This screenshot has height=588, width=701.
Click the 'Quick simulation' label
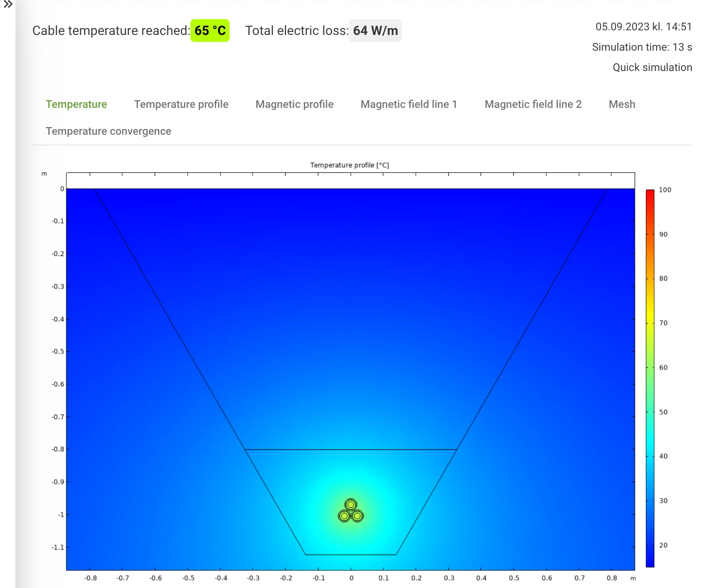(x=652, y=68)
